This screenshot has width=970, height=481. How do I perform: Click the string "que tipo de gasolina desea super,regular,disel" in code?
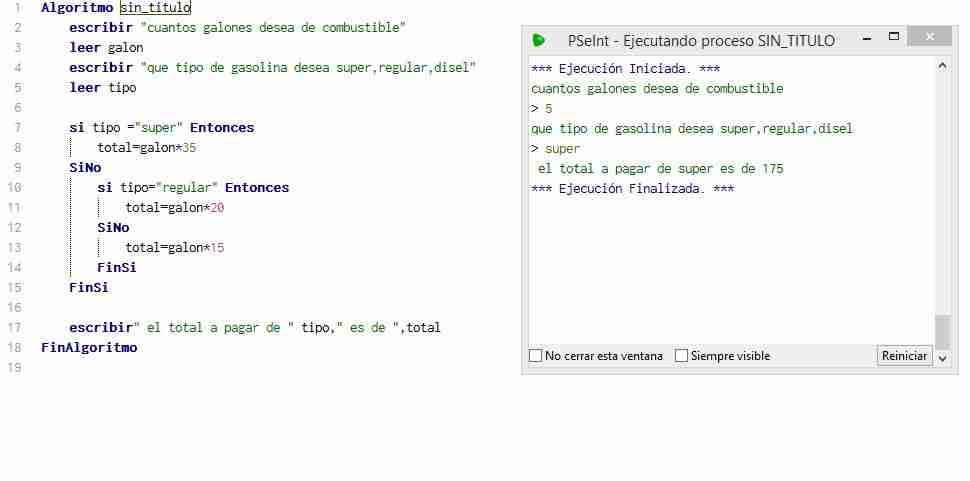click(x=309, y=67)
